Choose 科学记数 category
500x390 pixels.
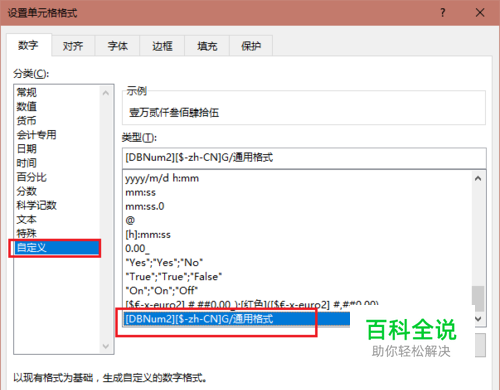pyautogui.click(x=37, y=205)
